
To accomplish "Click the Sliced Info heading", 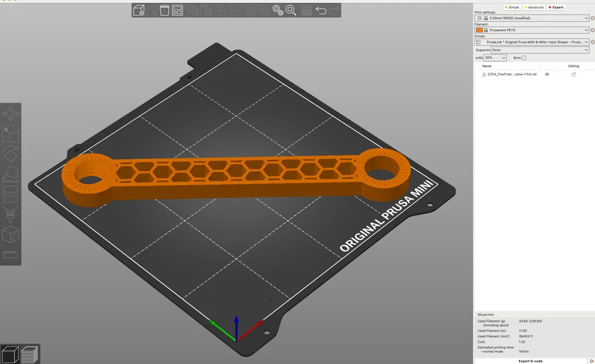I will (x=485, y=314).
